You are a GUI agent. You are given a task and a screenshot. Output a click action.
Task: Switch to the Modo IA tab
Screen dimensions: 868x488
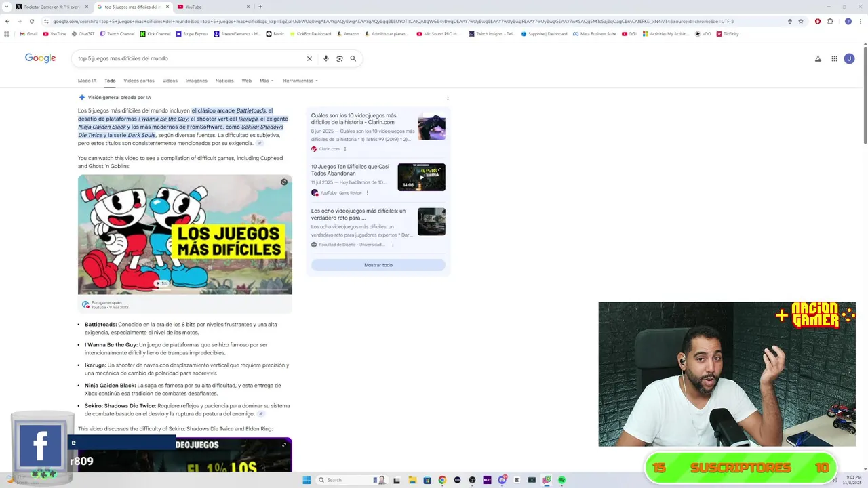pos(87,81)
